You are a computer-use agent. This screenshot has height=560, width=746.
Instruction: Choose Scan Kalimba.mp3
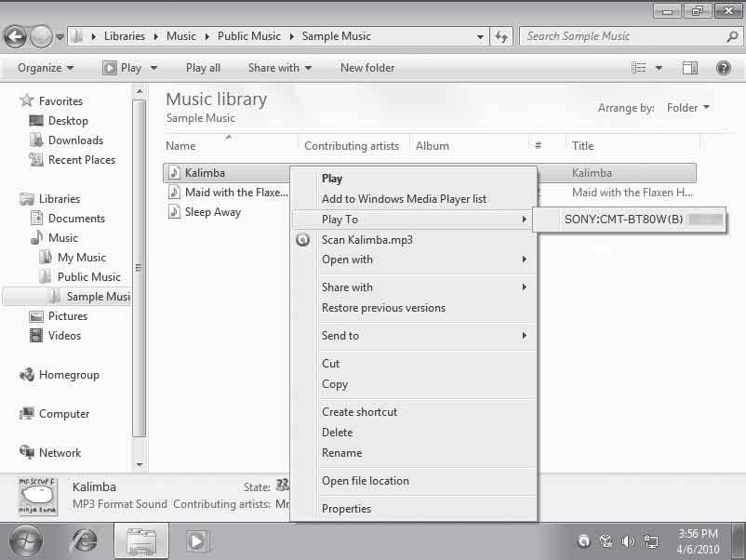[x=414, y=239]
